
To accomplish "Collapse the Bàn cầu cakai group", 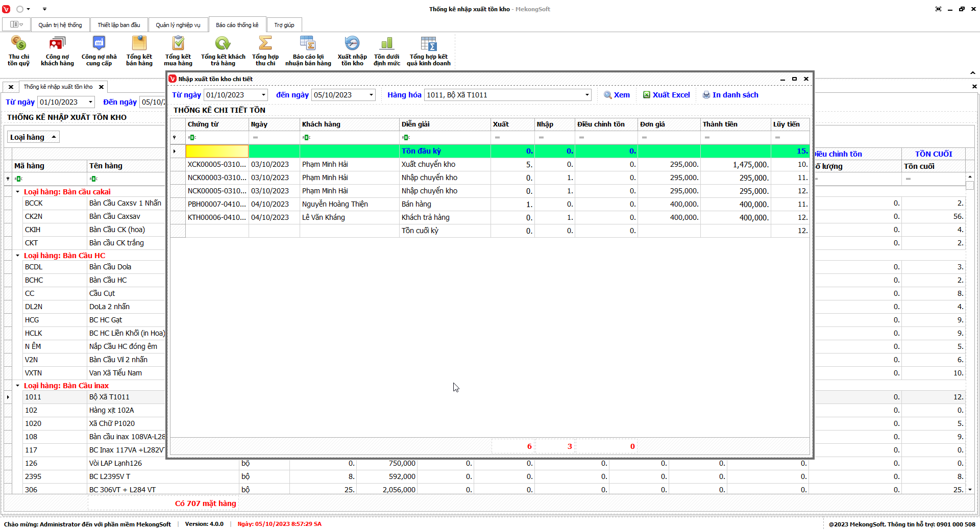I will click(x=17, y=192).
